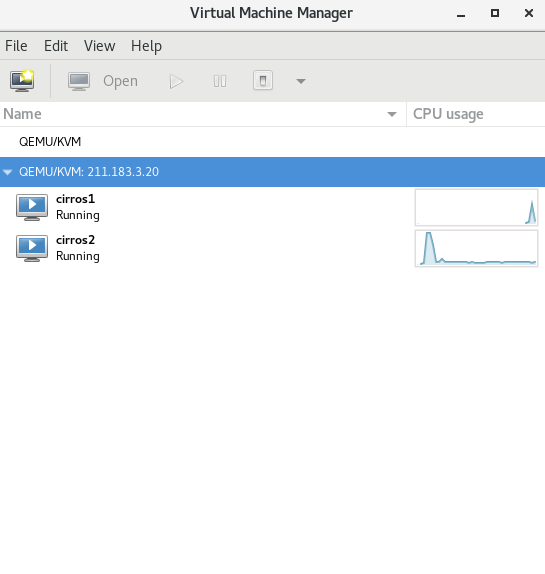Click the Running status under cirros1
Image resolution: width=545 pixels, height=574 pixels.
click(x=78, y=215)
